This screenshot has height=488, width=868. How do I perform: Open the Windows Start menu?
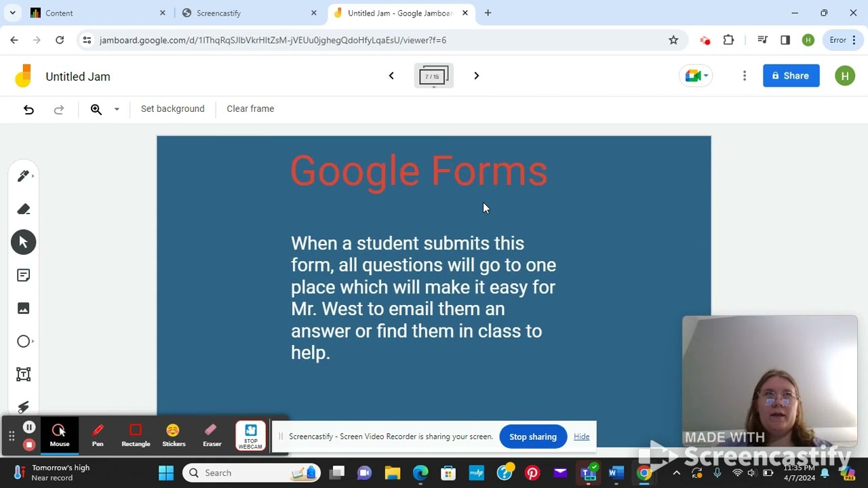coord(166,473)
